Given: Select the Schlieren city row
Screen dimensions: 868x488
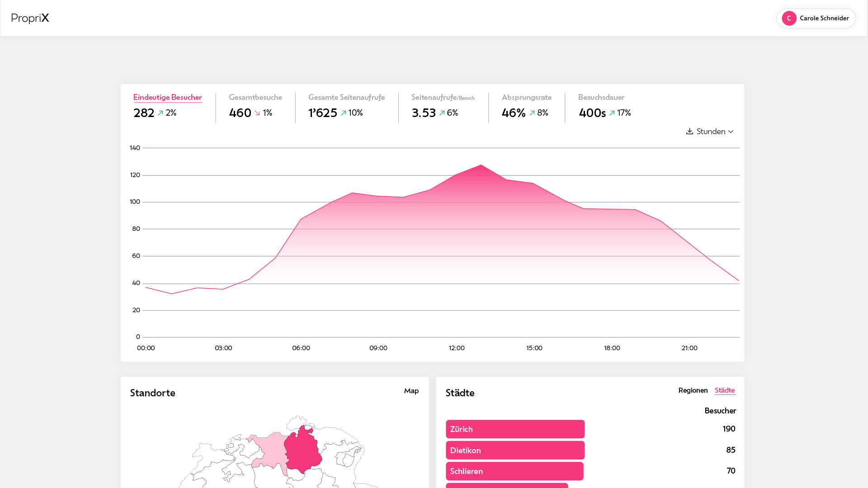Looking at the screenshot, I should 514,471.
